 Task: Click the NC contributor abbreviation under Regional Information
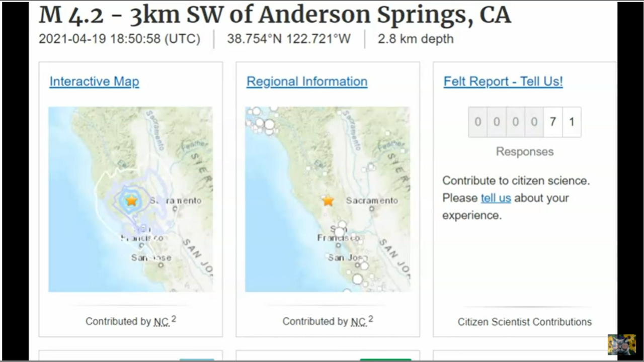pos(358,322)
